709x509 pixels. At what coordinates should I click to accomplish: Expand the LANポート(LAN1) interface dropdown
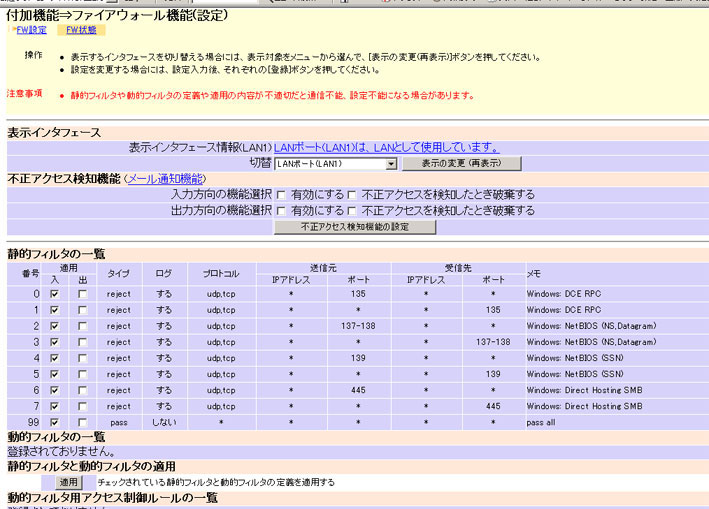coord(390,163)
